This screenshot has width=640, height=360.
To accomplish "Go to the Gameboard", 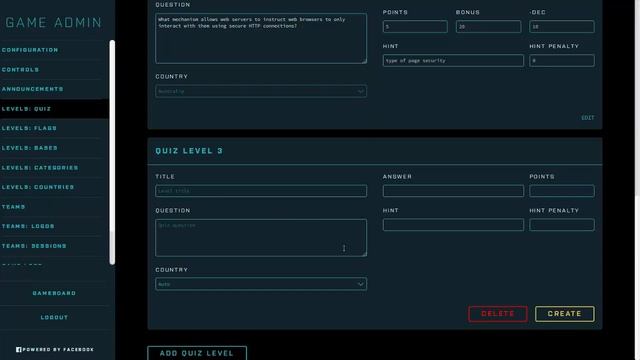I will pyautogui.click(x=54, y=293).
